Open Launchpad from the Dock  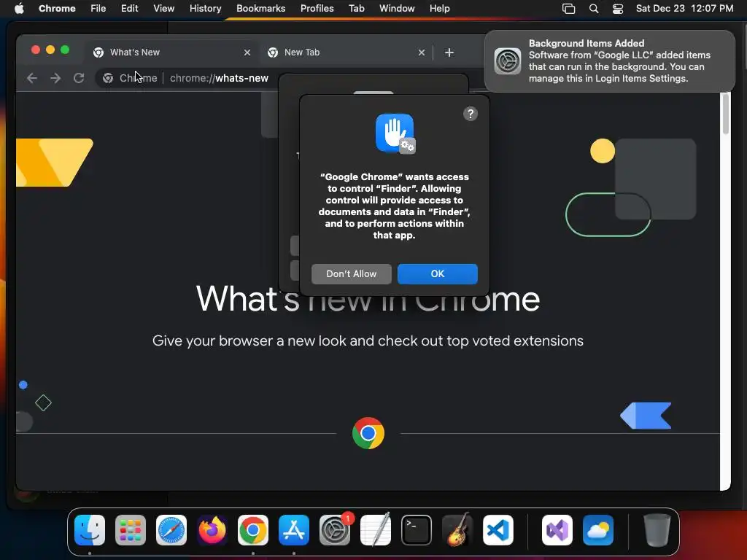(131, 530)
